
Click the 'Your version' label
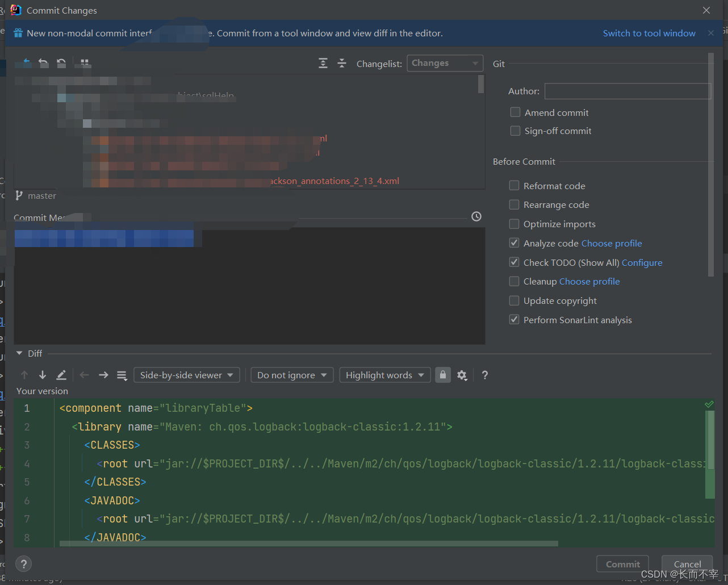point(42,391)
